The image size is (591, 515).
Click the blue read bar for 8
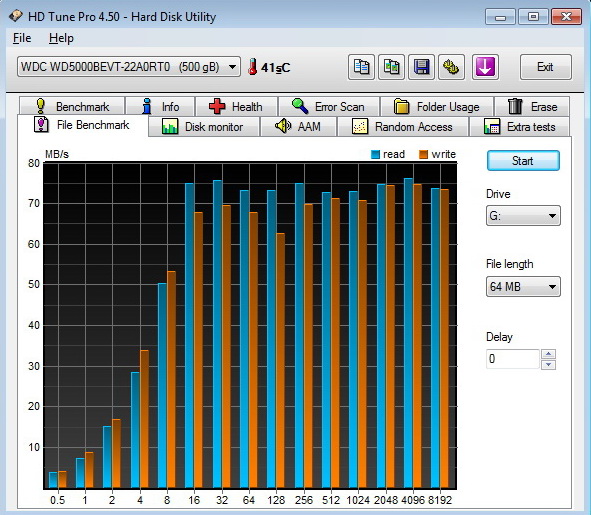point(162,385)
